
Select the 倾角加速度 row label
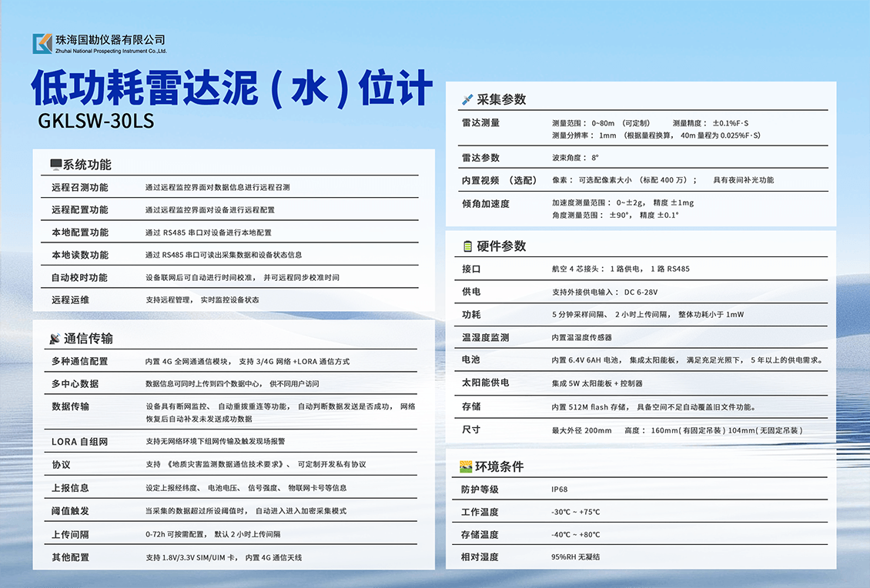click(486, 204)
